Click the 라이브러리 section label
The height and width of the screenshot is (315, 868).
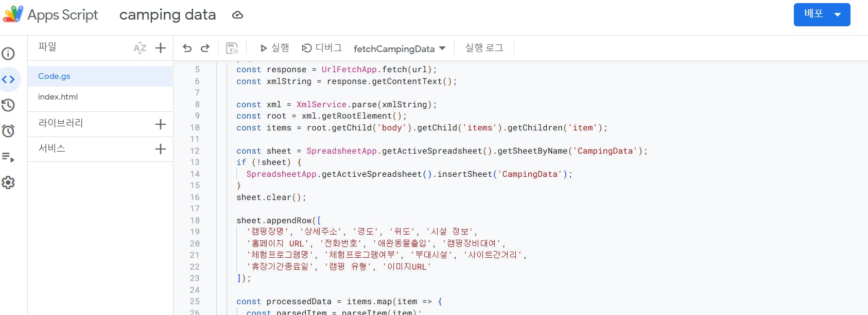(x=61, y=123)
